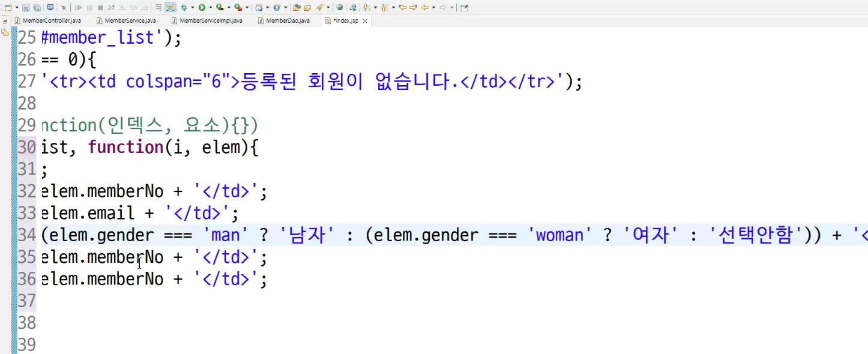Viewport: 868px width, 354px height.
Task: Click the green Run icon
Action: pos(202,8)
